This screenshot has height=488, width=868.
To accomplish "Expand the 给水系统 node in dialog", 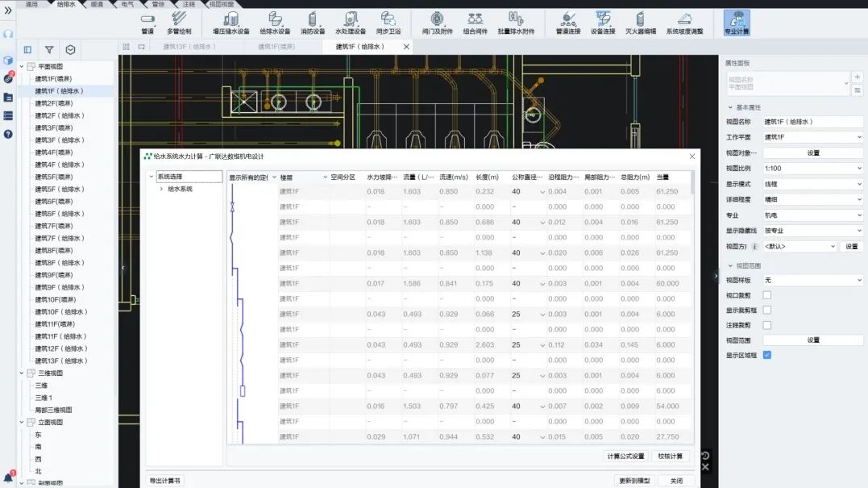I will (x=162, y=189).
